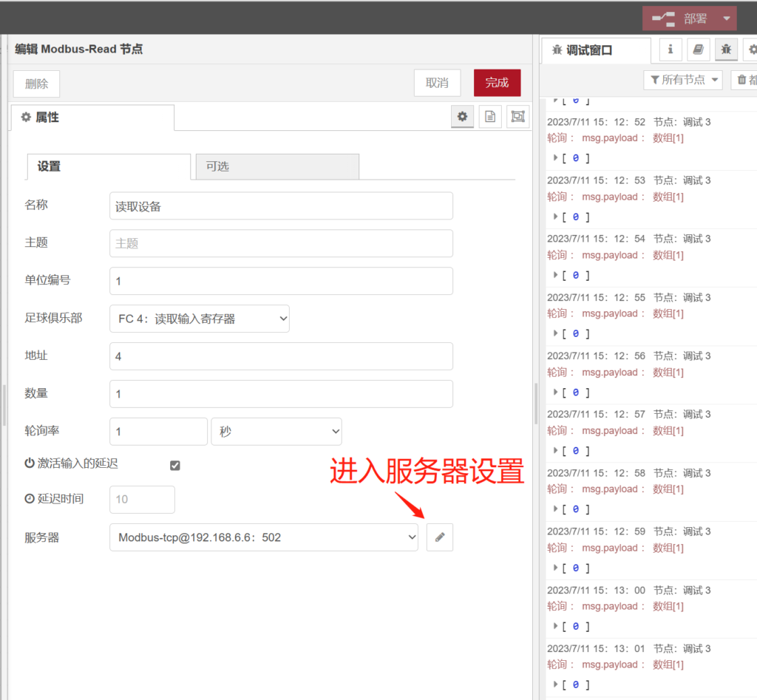The image size is (757, 700).
Task: Open the FC 4 function code dropdown
Action: click(200, 319)
